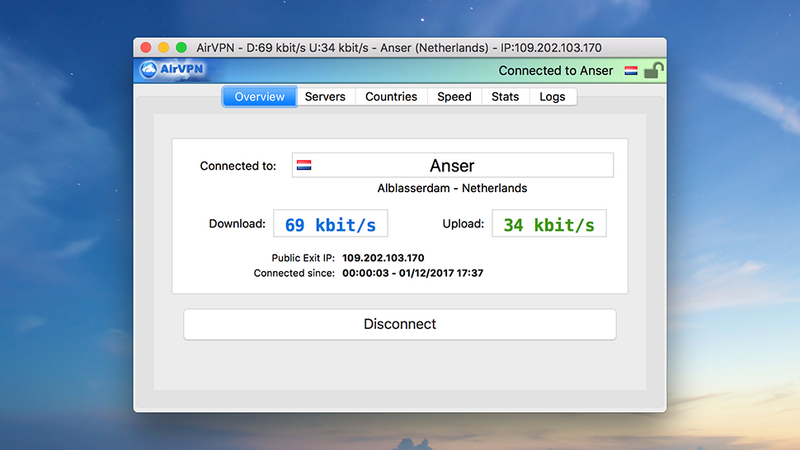
Task: Click the Netherlands flag in the header bar
Action: pos(631,71)
